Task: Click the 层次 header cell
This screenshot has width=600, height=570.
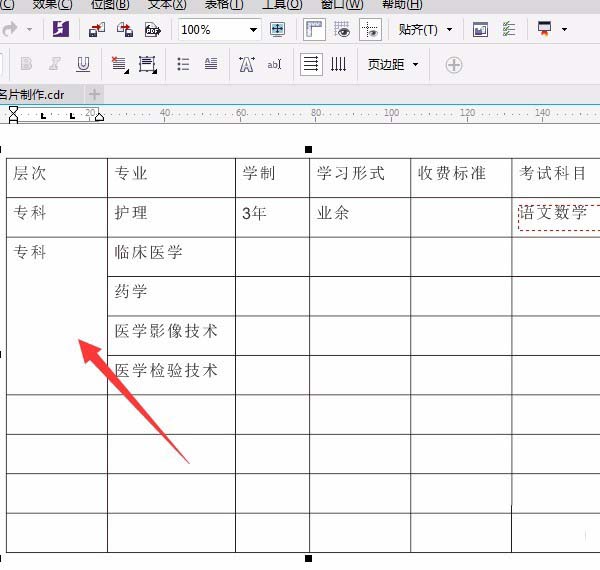Action: [x=57, y=178]
